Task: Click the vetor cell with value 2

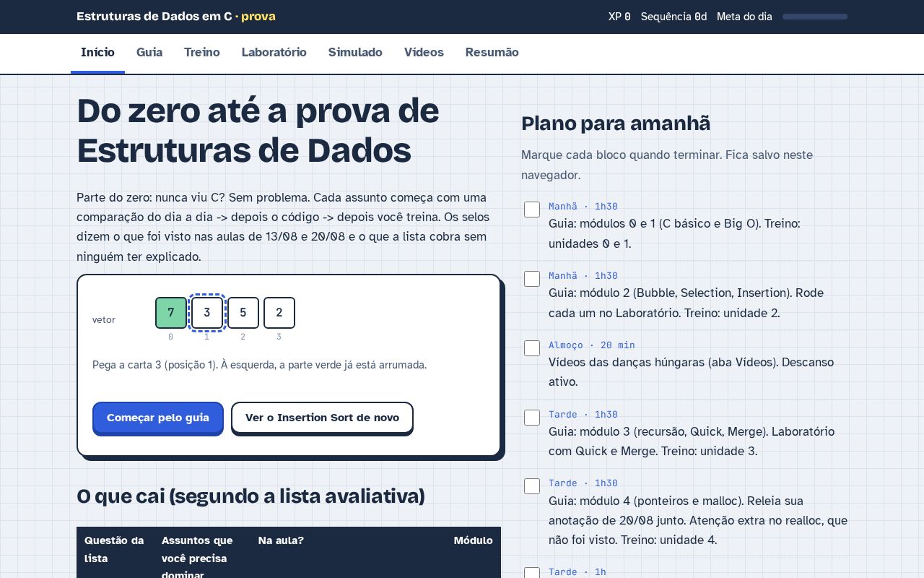Action: tap(279, 313)
